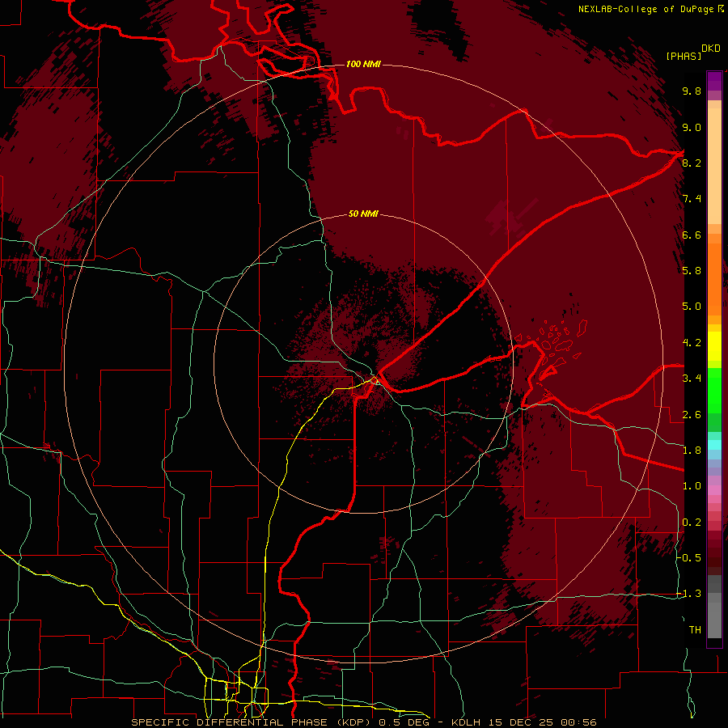Click the TH threshold label on legend
The height and width of the screenshot is (728, 728).
click(695, 629)
